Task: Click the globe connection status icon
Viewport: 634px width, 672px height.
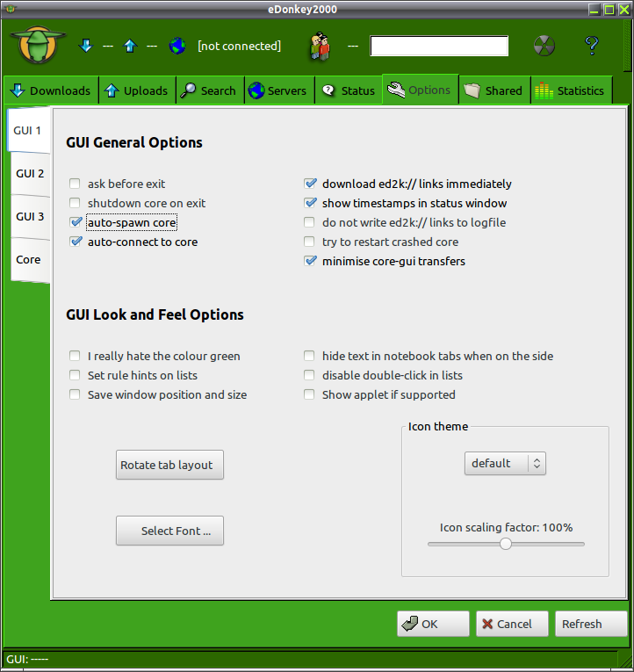Action: [x=177, y=46]
